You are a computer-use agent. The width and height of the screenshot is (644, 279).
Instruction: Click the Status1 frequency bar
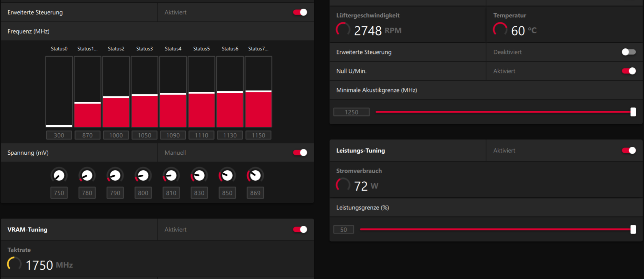(x=87, y=92)
